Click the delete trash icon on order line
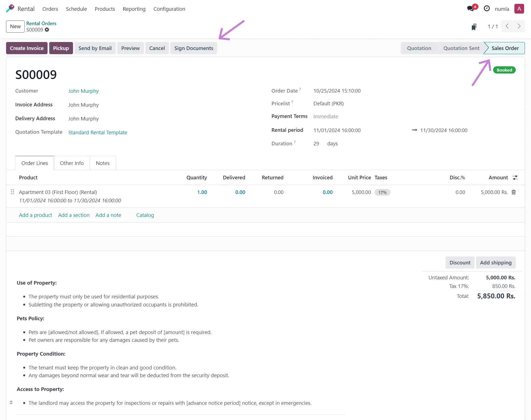Viewport: 531px width, 420px height. (x=513, y=192)
